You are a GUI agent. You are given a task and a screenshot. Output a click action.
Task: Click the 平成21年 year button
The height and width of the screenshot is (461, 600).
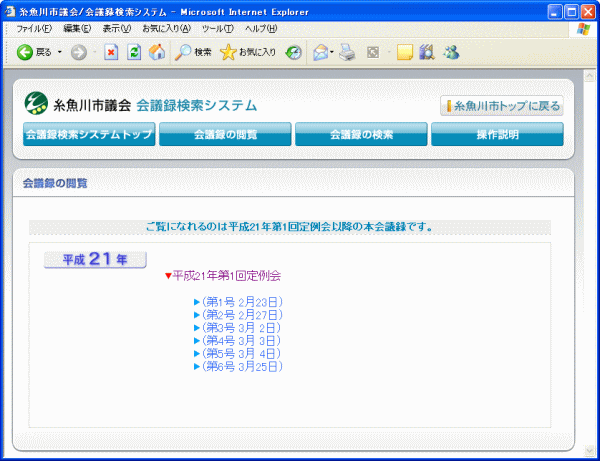click(95, 260)
